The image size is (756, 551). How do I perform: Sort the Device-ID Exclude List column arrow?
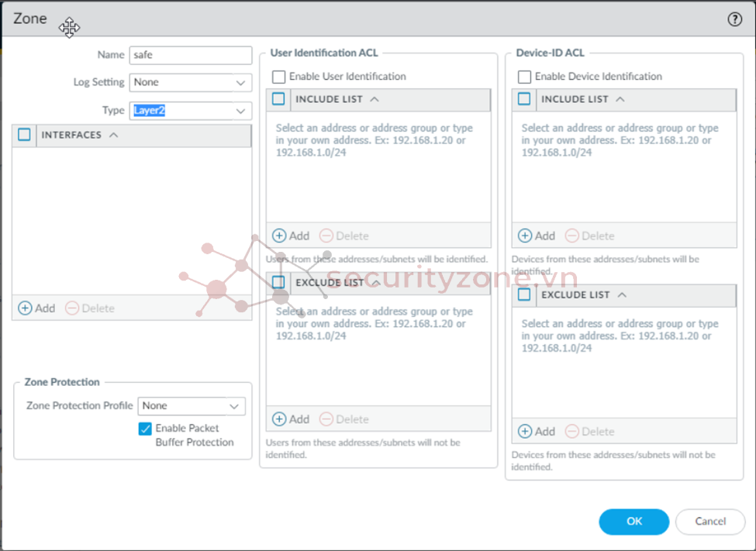(621, 295)
